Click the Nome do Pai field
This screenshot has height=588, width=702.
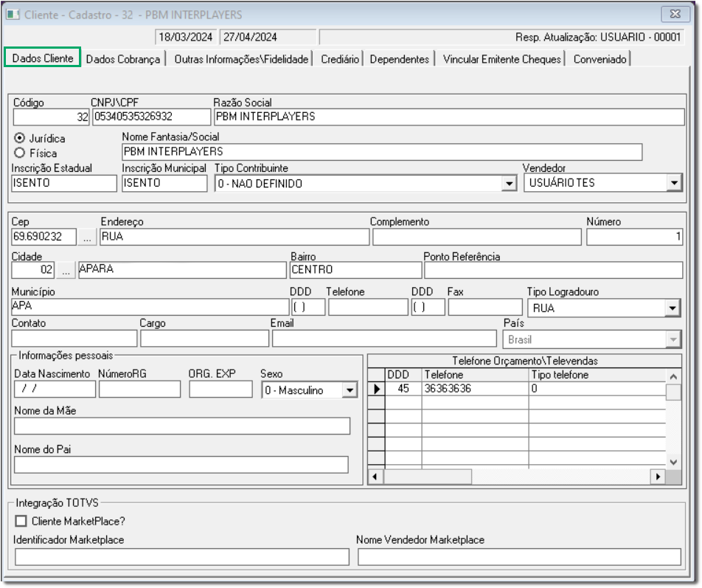coord(181,465)
